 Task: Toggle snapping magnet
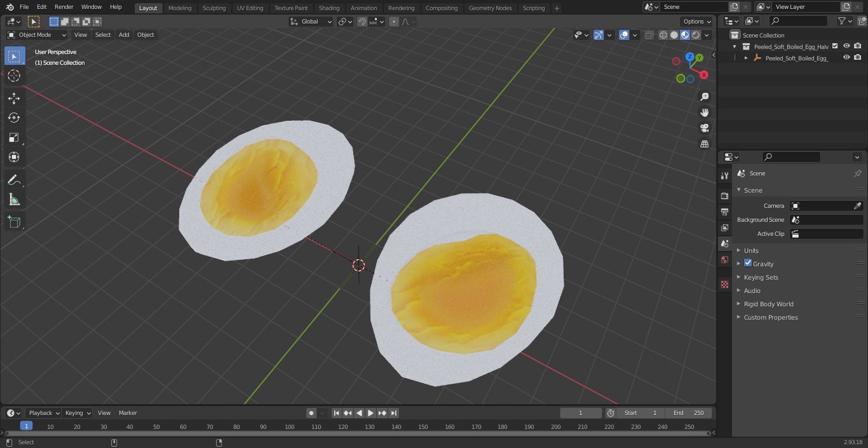(x=362, y=22)
